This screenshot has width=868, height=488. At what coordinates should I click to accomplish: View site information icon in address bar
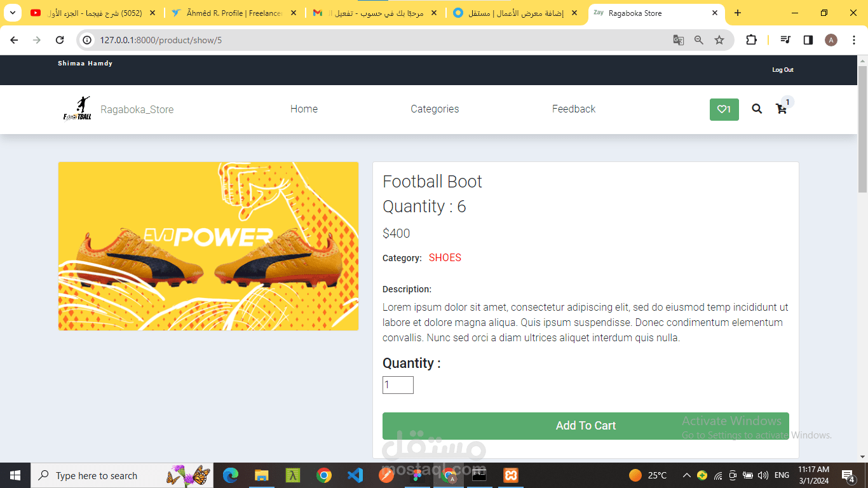point(88,40)
